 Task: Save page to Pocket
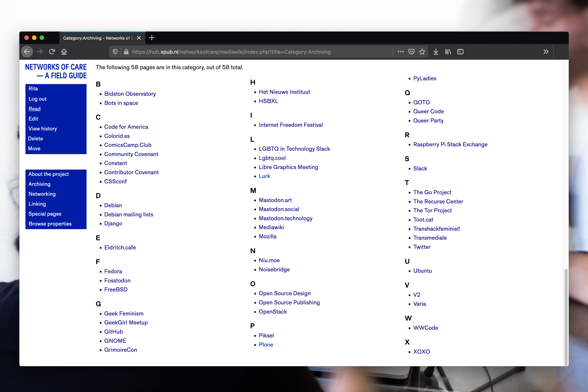(x=411, y=52)
